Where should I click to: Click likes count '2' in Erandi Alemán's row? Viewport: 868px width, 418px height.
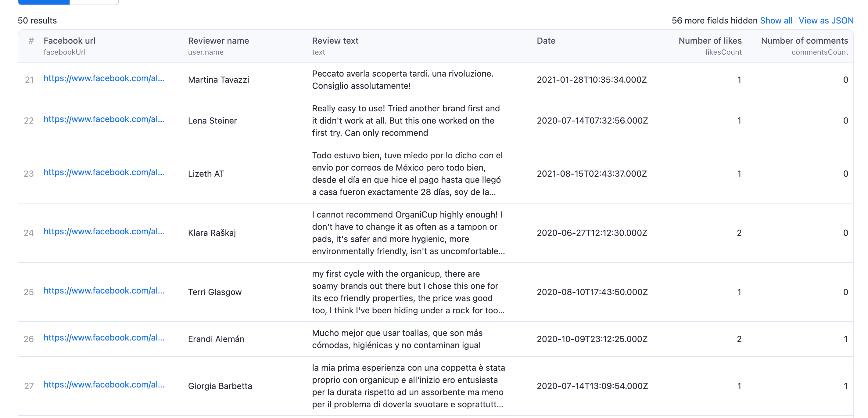coord(739,339)
